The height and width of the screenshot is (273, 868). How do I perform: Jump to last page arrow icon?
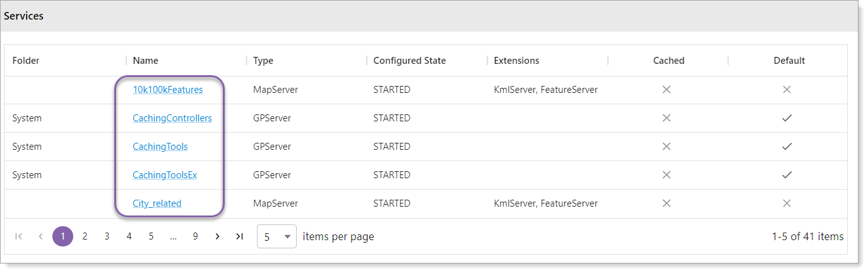click(239, 236)
